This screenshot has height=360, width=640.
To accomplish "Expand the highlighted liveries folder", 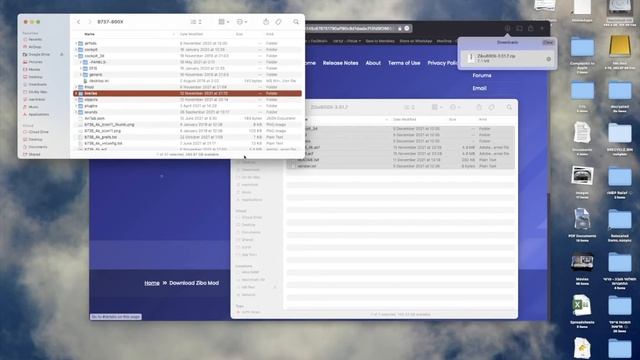I will (76, 93).
